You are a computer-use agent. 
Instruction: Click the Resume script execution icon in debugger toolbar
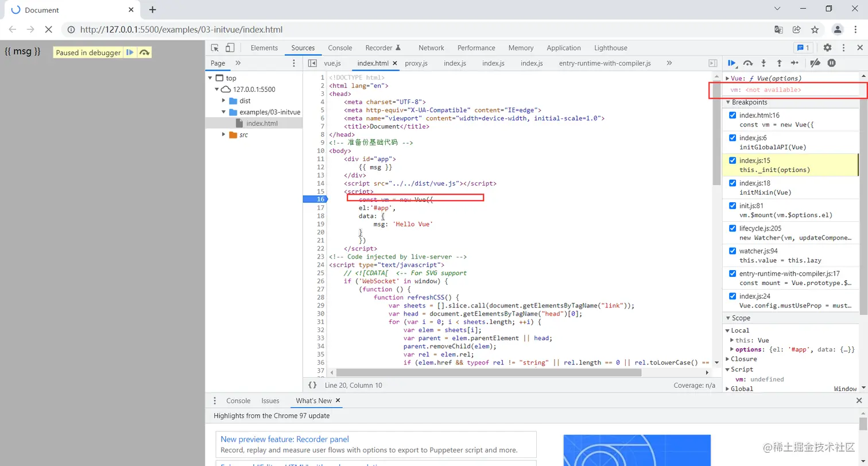[732, 63]
